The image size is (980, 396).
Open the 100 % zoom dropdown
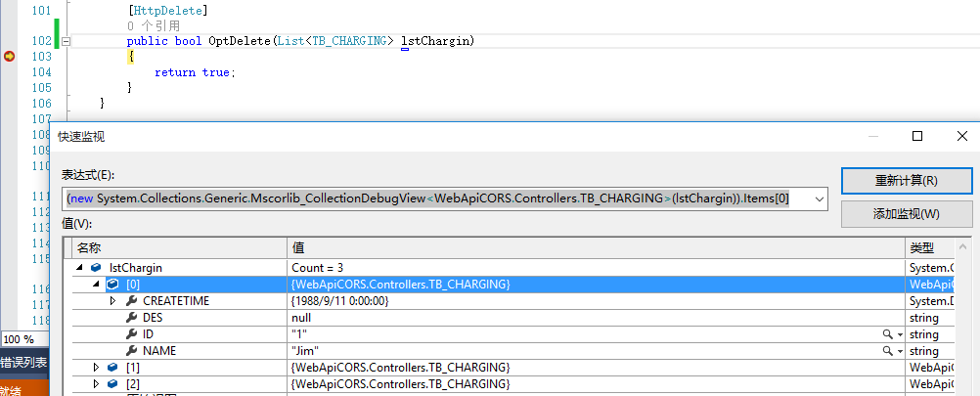pyautogui.click(x=25, y=340)
